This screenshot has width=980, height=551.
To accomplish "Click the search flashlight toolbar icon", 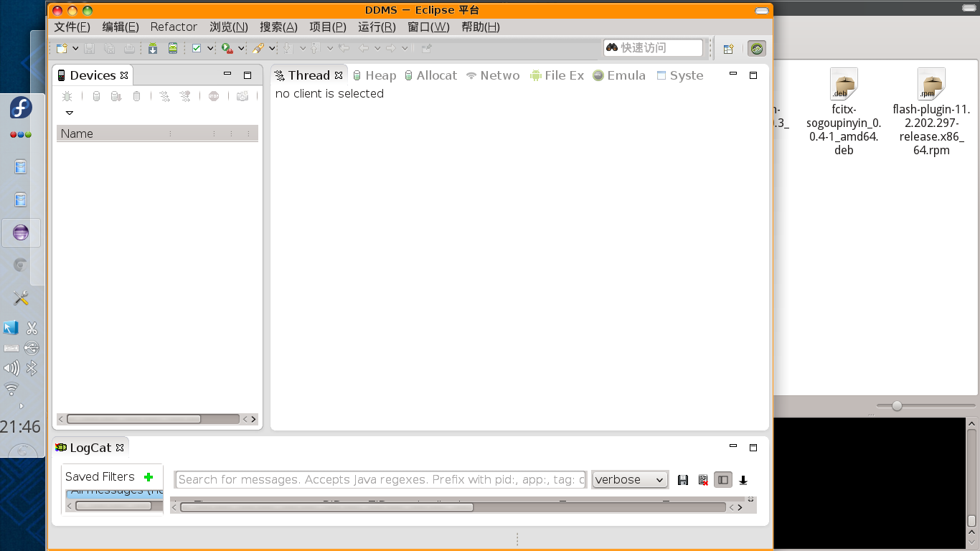I will [x=258, y=48].
